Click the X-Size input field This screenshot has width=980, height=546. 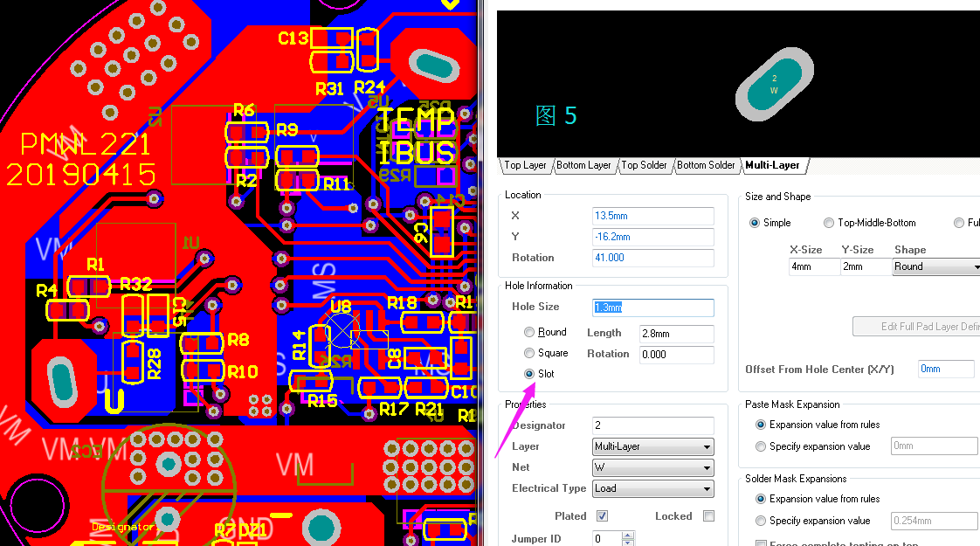[x=815, y=266]
